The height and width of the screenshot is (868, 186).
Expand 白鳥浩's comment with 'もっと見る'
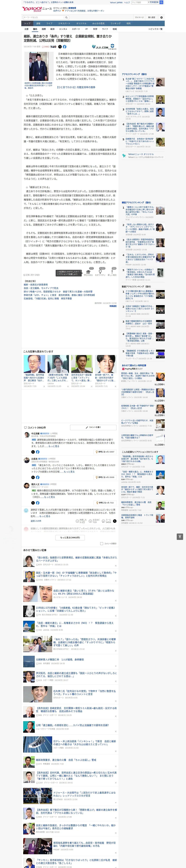click(69, 471)
